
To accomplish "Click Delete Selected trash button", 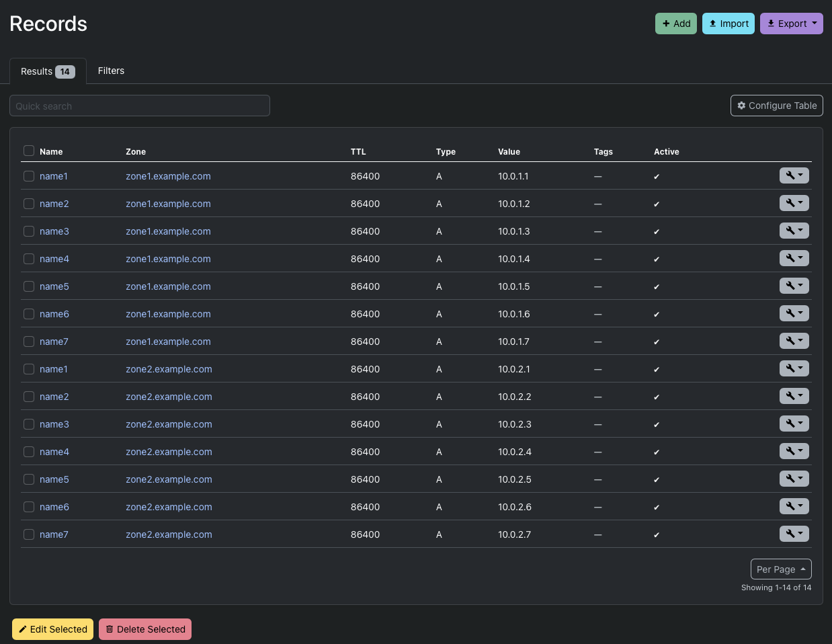I will 145,629.
